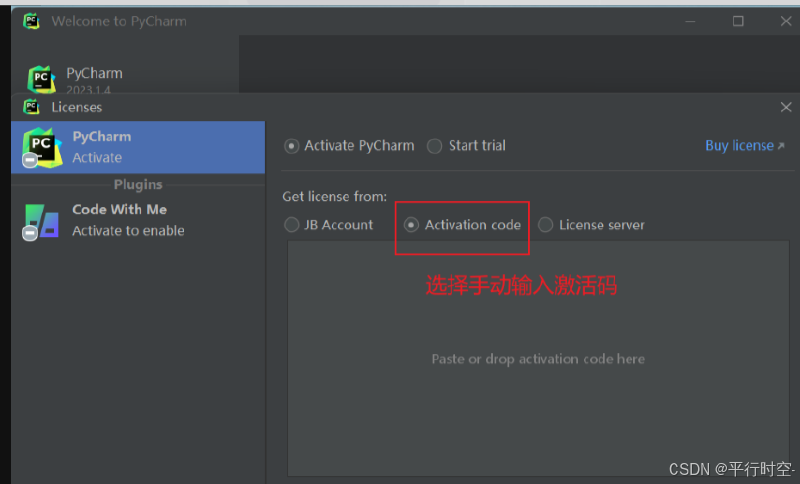Close the Licenses dialog
The image size is (800, 484).
coord(786,107)
